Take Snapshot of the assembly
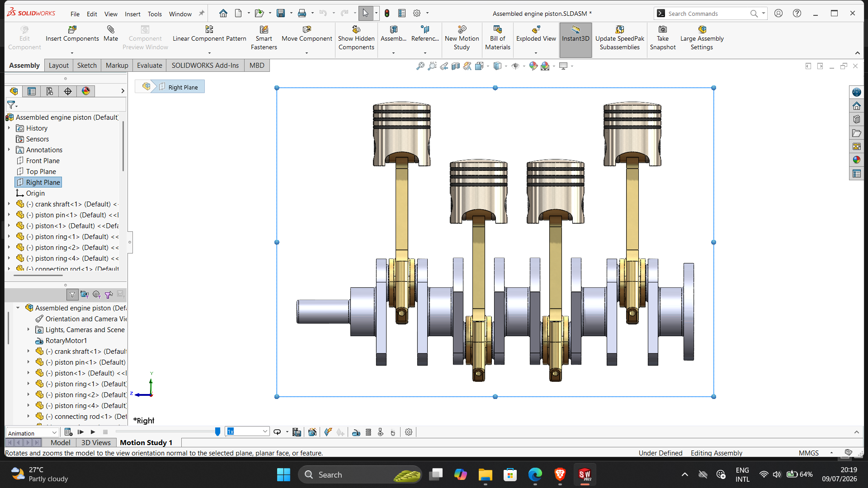 click(662, 38)
